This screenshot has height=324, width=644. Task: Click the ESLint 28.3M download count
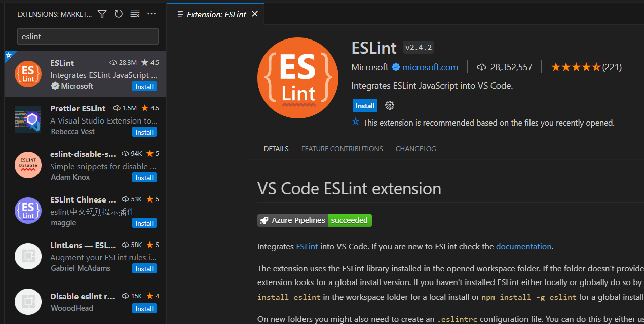coord(123,63)
